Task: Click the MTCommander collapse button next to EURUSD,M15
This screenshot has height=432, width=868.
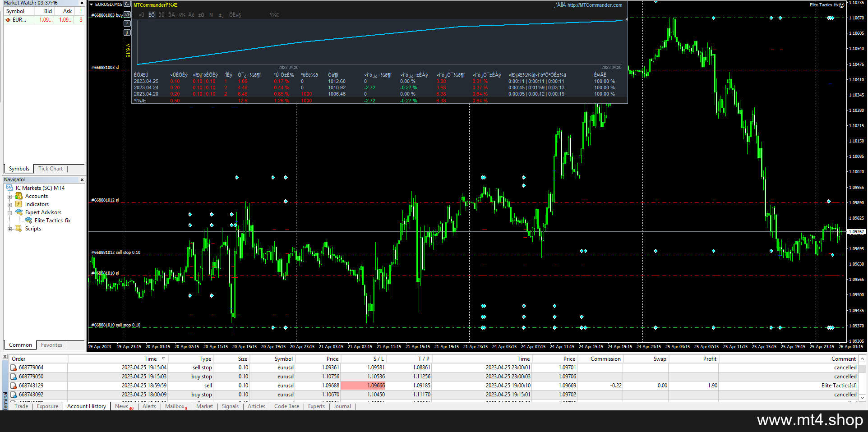Action: 127,4
